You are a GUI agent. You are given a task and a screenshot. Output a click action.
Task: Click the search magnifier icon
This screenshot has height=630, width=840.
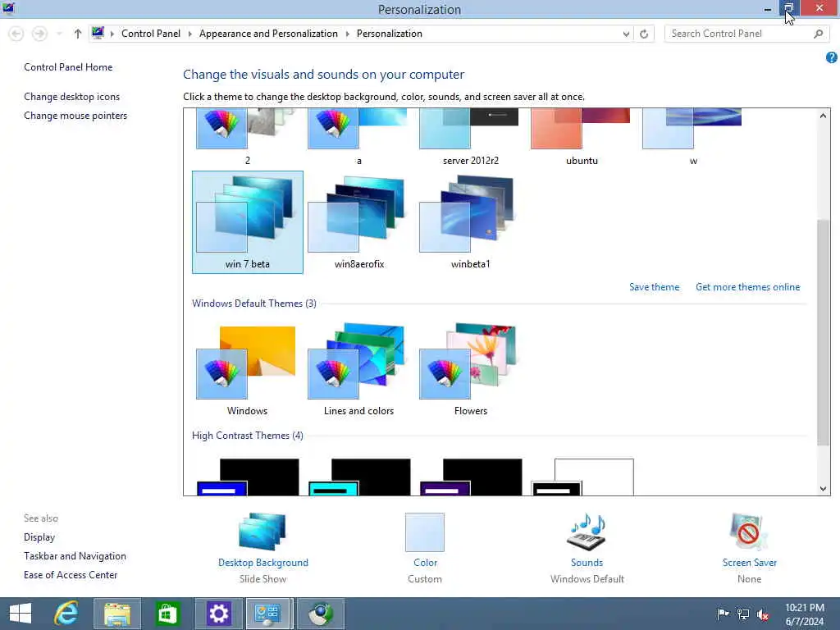point(818,34)
